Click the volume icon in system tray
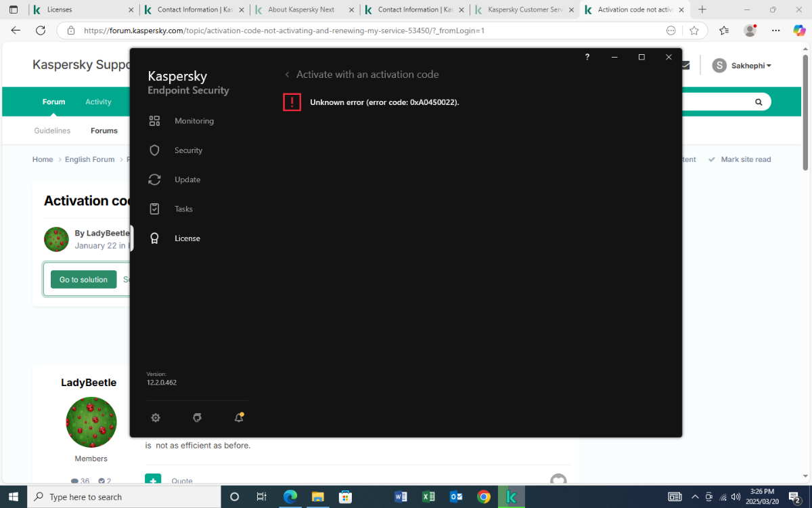 pos(737,496)
